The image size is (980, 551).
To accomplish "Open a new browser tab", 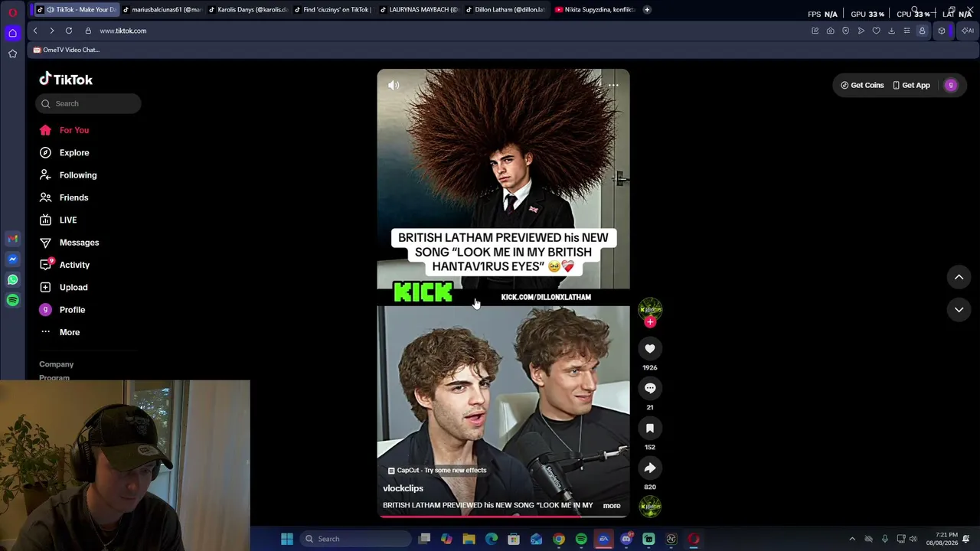I will (x=647, y=10).
